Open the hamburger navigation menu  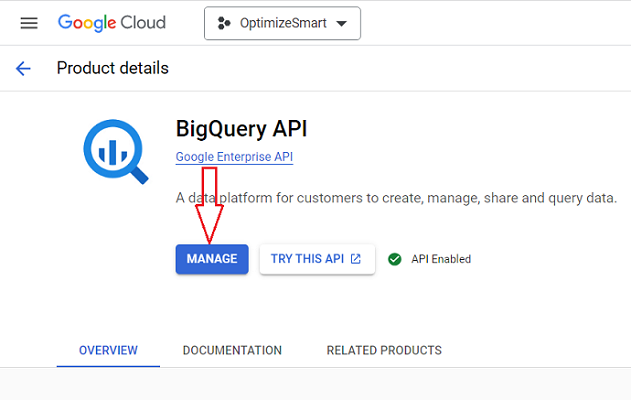tap(29, 23)
